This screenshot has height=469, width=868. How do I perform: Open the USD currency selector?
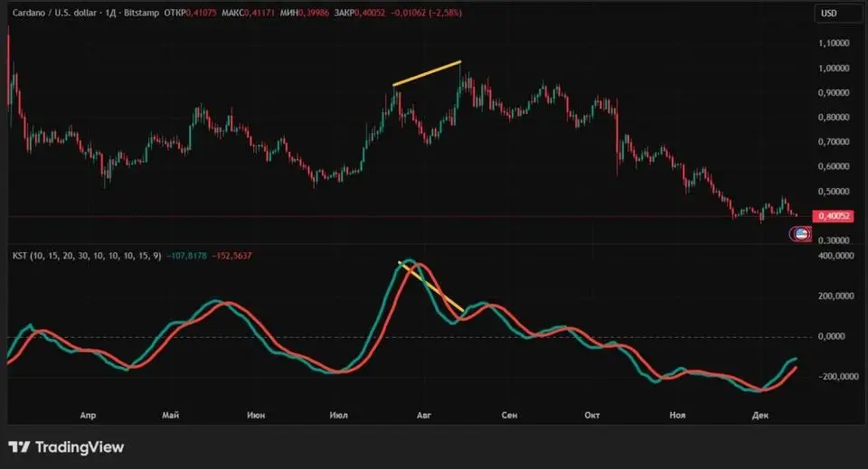tap(829, 13)
